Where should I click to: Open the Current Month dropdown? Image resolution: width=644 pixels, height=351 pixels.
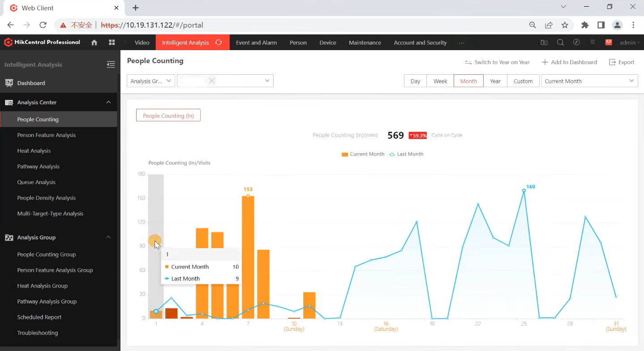589,81
